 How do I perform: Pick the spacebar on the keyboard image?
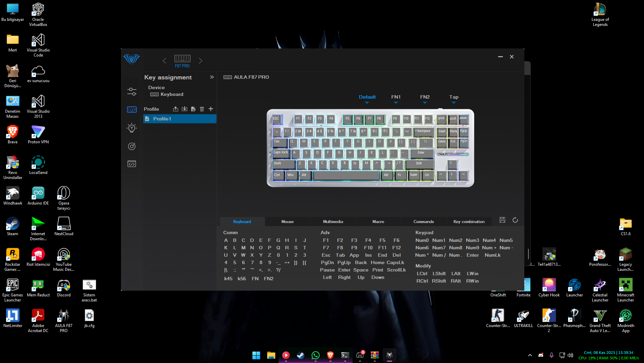click(346, 176)
